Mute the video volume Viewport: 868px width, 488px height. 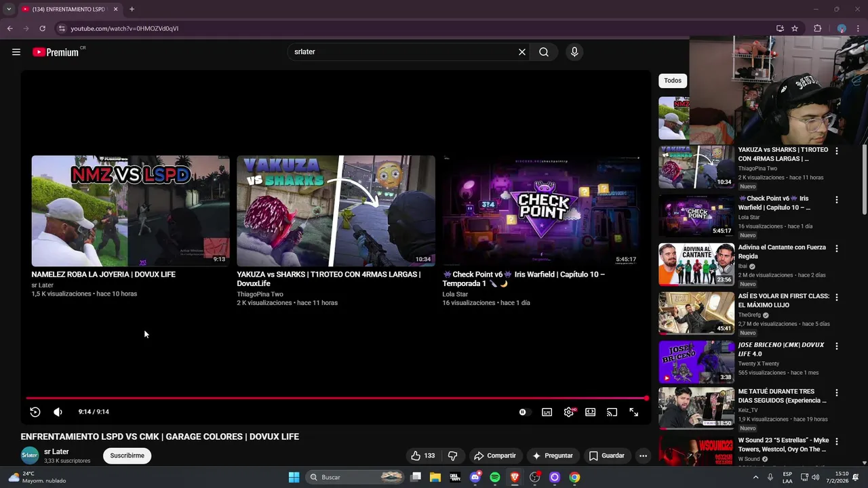[58, 412]
